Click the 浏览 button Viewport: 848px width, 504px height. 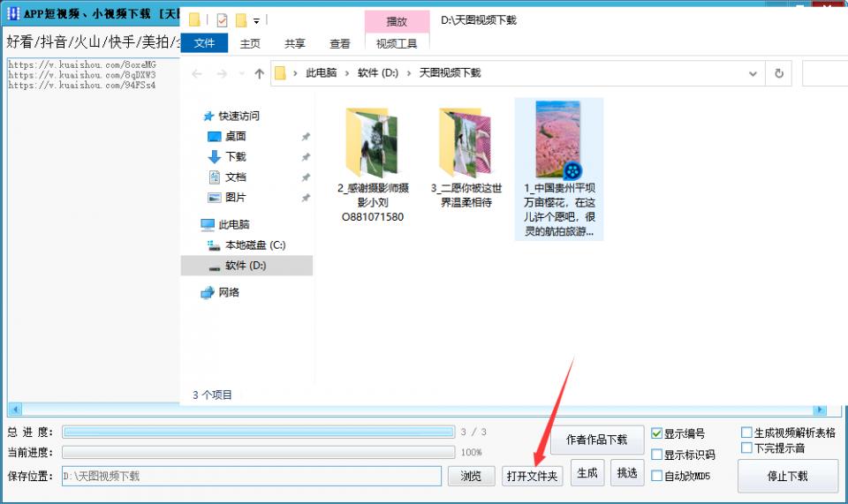coord(471,476)
